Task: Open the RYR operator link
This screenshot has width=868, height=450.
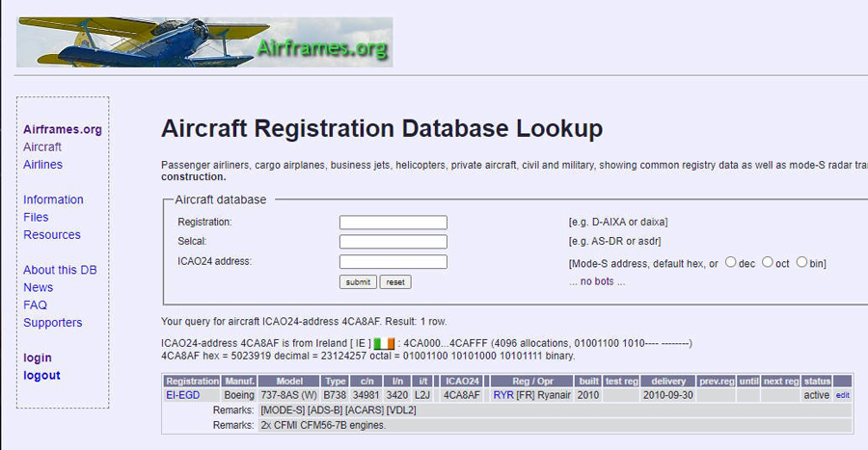Action: (503, 395)
